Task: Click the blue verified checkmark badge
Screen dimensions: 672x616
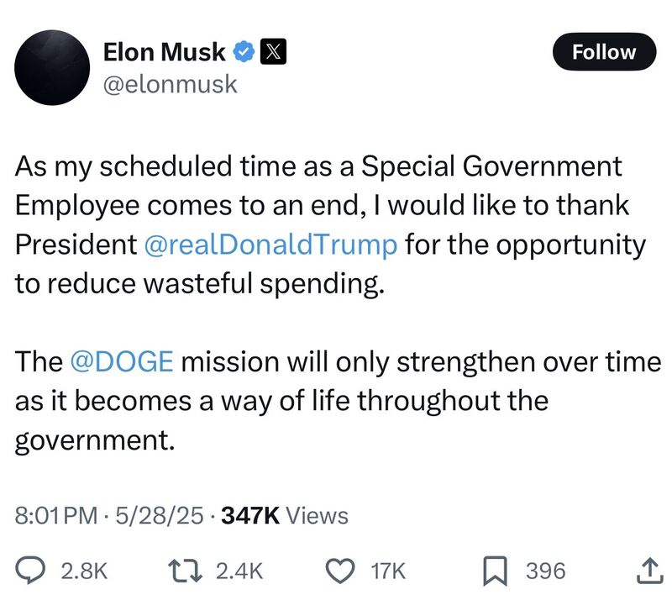Action: tap(243, 52)
